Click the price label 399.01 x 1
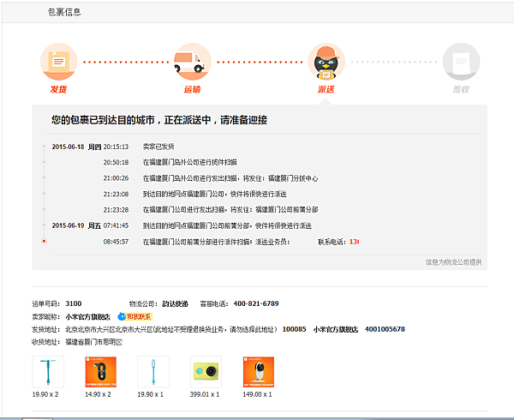The width and height of the screenshot is (514, 420). (x=205, y=394)
